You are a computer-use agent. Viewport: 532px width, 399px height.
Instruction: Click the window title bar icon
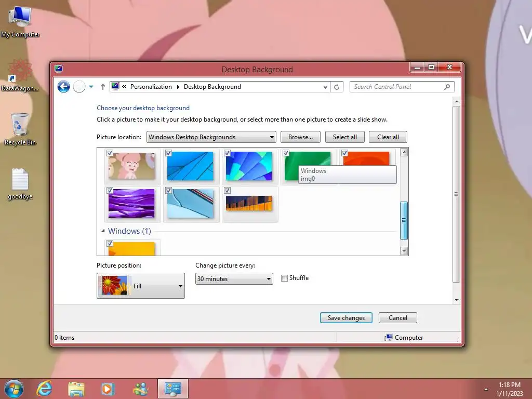[x=59, y=69]
